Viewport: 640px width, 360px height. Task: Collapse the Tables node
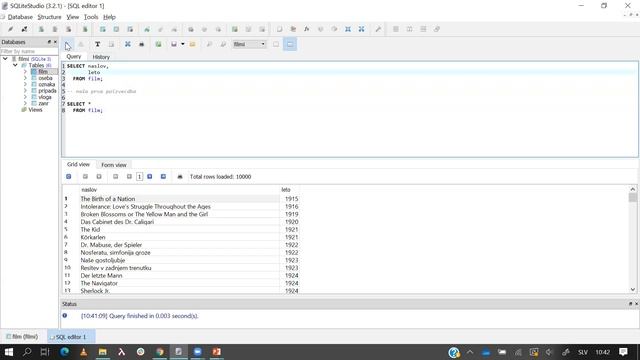[16, 65]
